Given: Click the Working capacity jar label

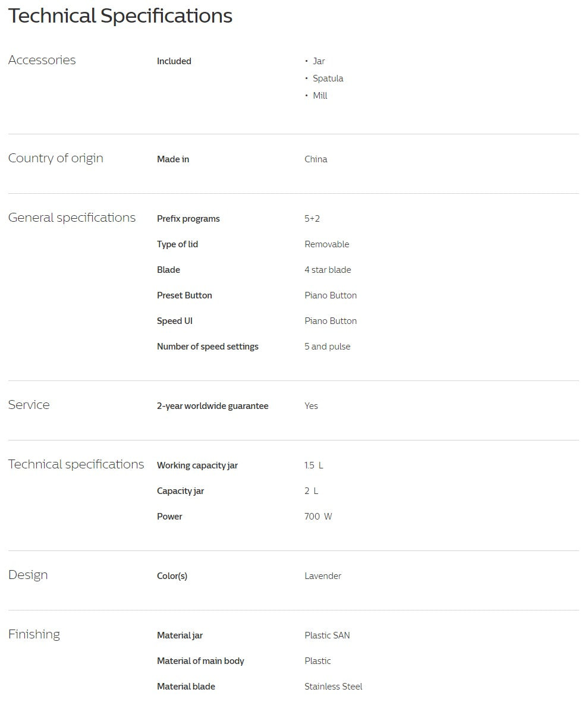Looking at the screenshot, I should pos(197,465).
